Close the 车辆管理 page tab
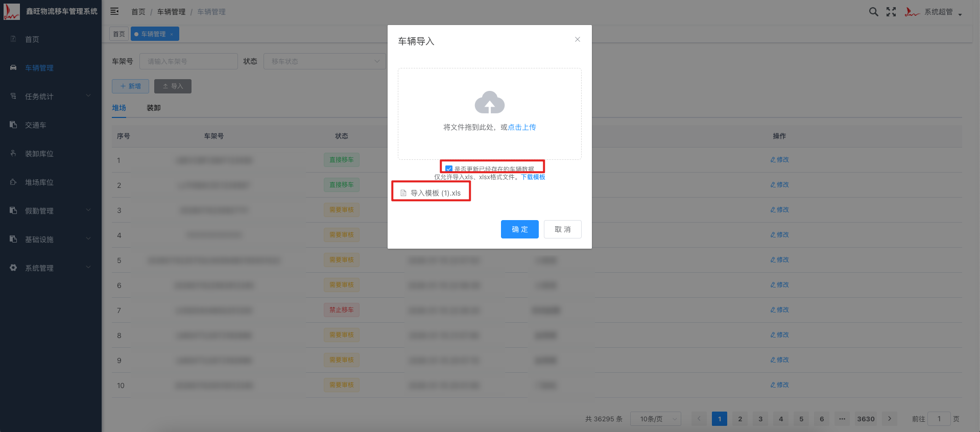This screenshot has width=980, height=432. [x=172, y=34]
